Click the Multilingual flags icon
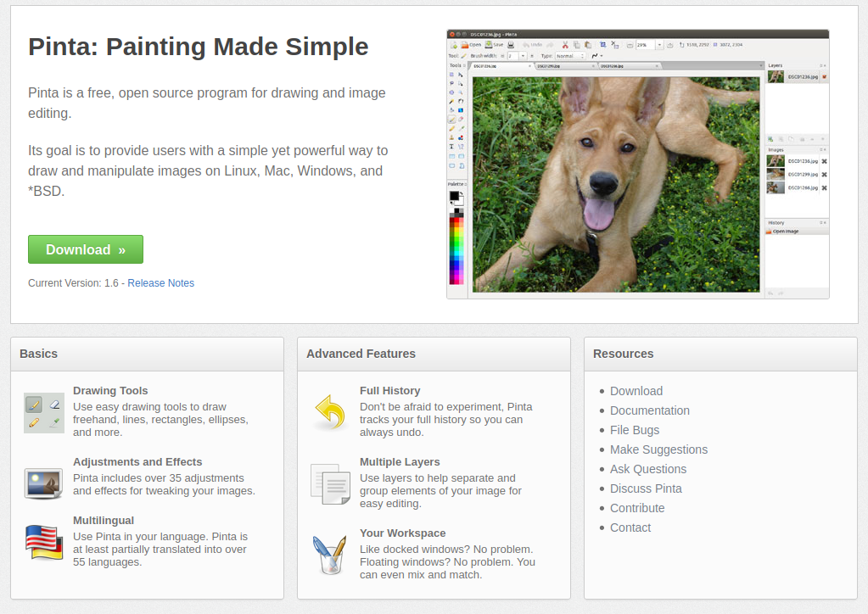 44,543
